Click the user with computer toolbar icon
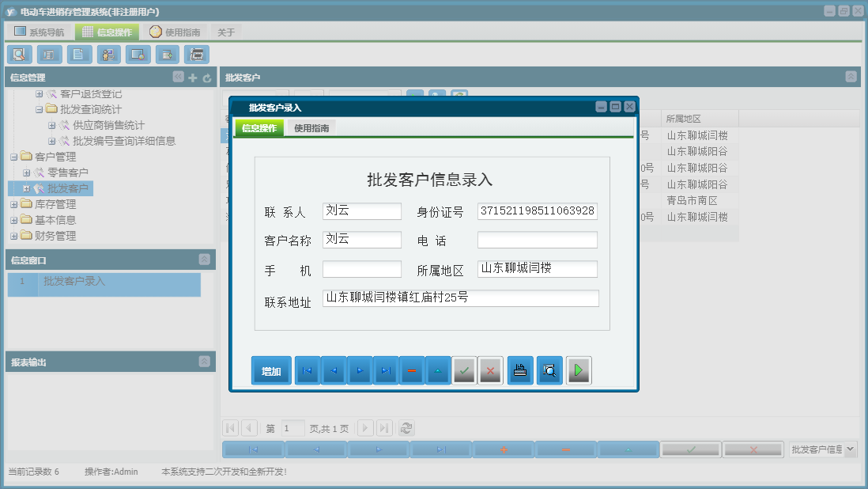868x489 pixels. tap(108, 55)
